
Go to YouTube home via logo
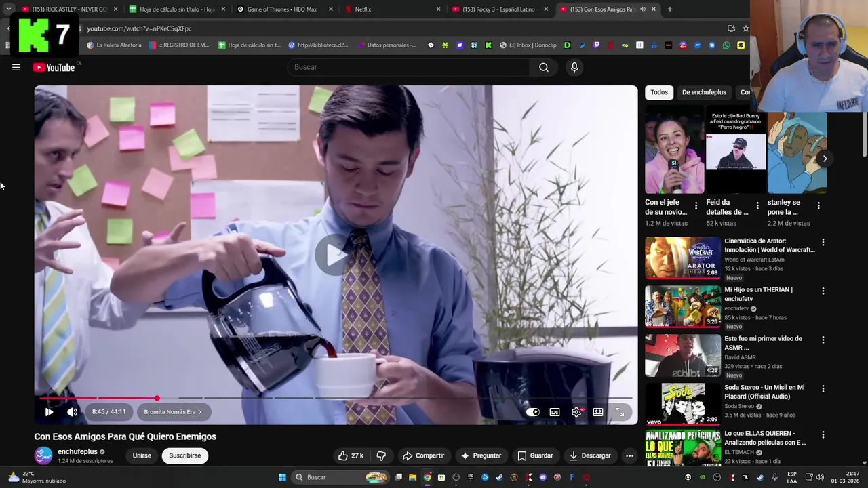pos(54,67)
